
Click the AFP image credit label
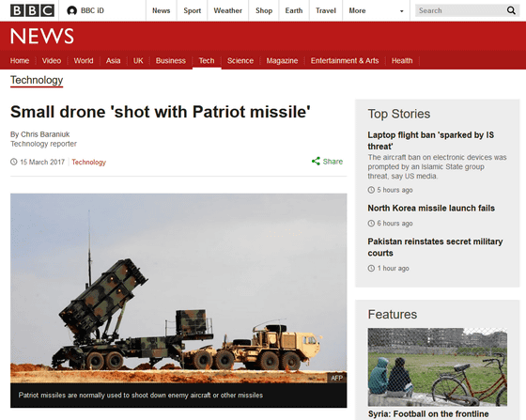click(x=337, y=378)
